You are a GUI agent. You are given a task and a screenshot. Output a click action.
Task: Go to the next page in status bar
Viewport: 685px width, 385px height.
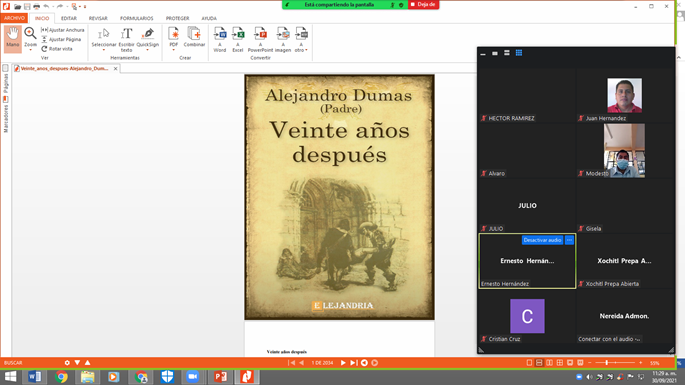[343, 363]
